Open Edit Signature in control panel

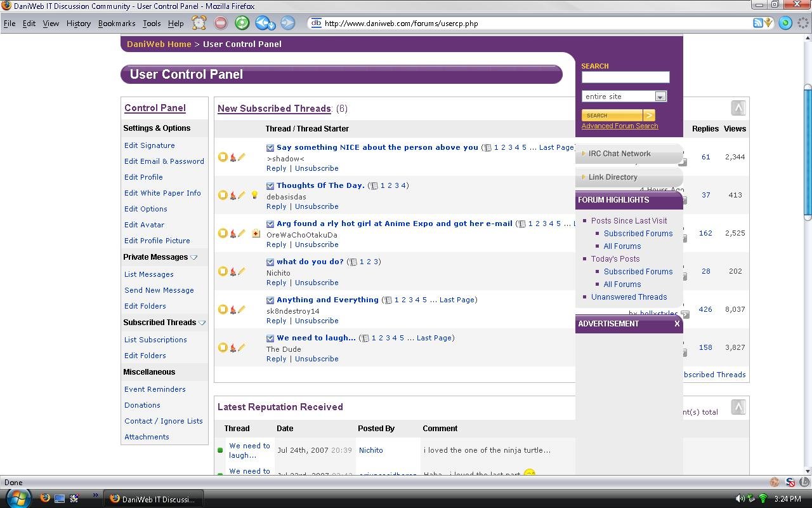150,145
